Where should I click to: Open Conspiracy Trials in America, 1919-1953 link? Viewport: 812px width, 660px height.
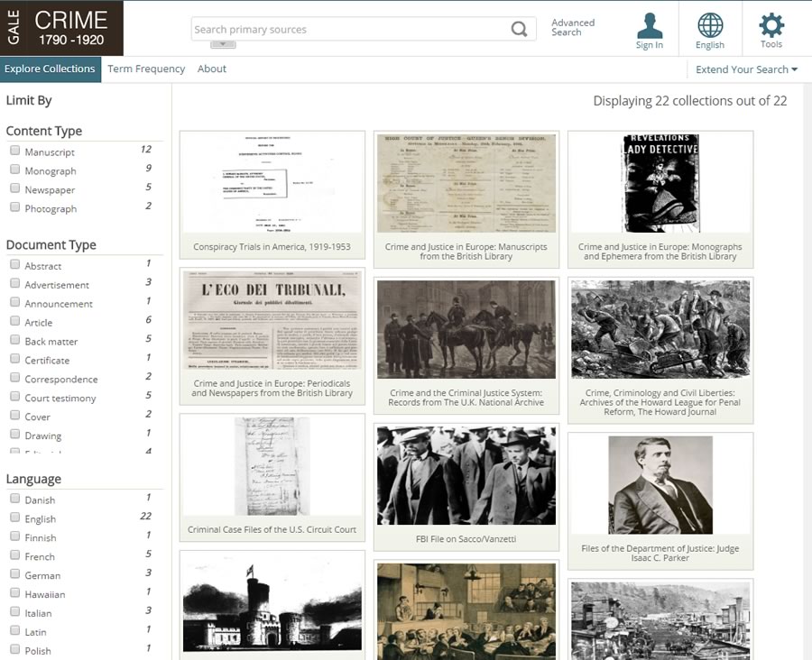(x=272, y=247)
